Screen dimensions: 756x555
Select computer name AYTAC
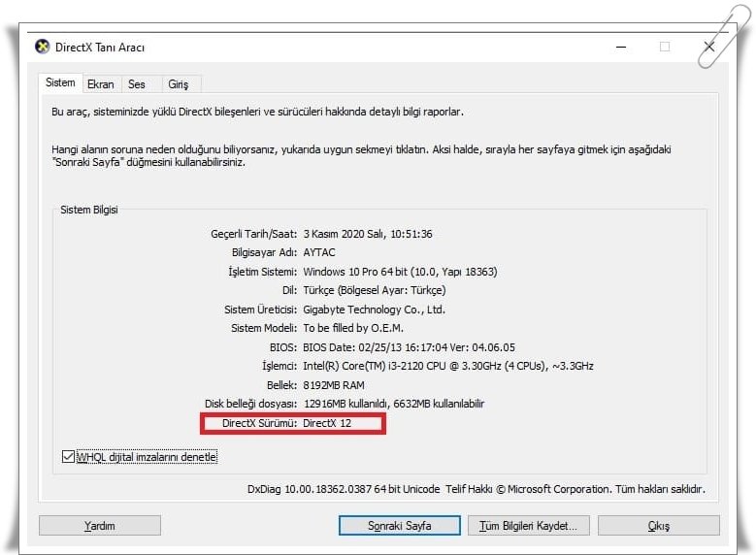318,252
